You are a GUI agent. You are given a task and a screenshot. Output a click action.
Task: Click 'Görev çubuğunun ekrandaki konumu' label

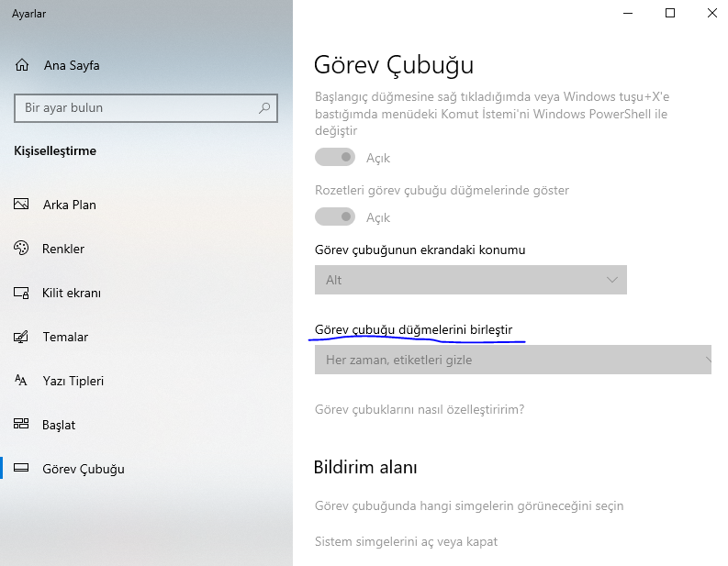(x=420, y=250)
